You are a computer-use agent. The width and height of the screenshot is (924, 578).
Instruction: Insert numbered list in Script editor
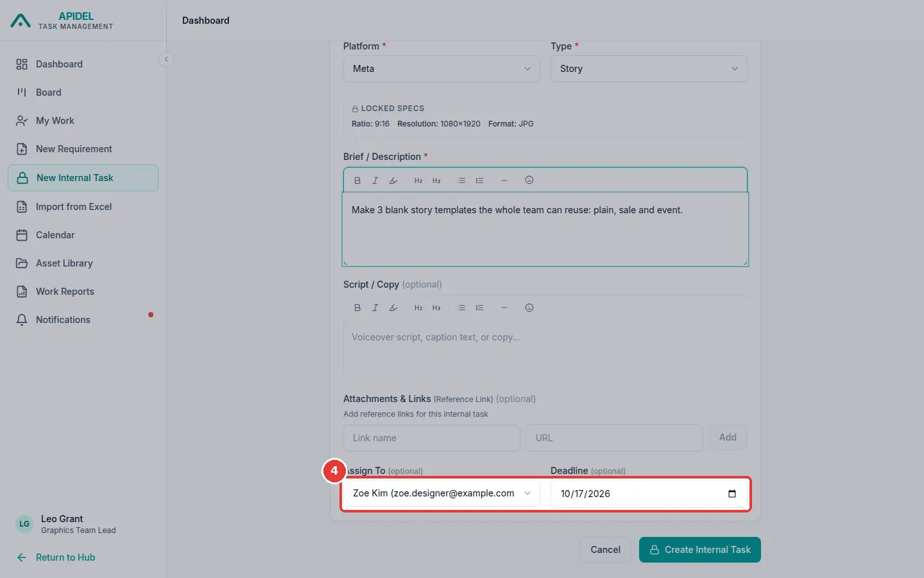pos(479,308)
